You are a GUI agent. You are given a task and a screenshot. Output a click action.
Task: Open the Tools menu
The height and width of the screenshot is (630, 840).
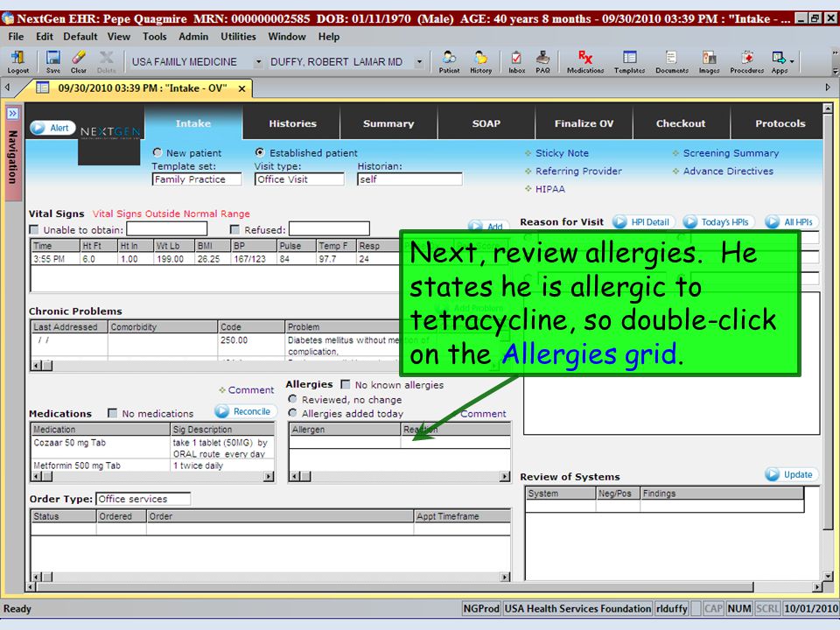click(154, 37)
